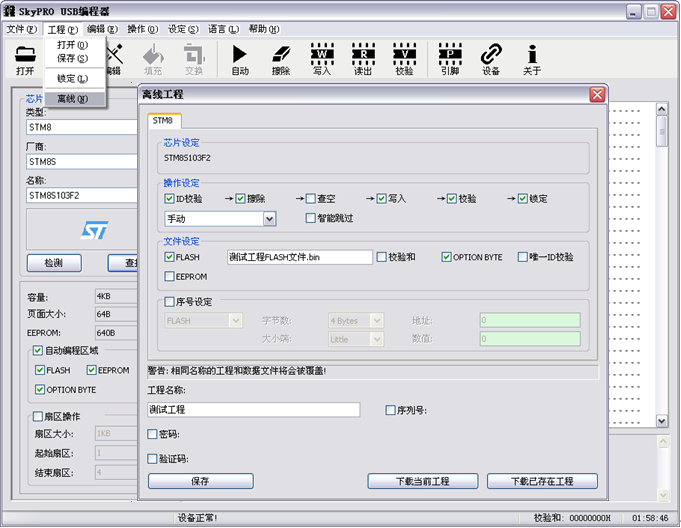
Task: Toggle the FLASH checkbox in 文件设定
Action: click(169, 257)
